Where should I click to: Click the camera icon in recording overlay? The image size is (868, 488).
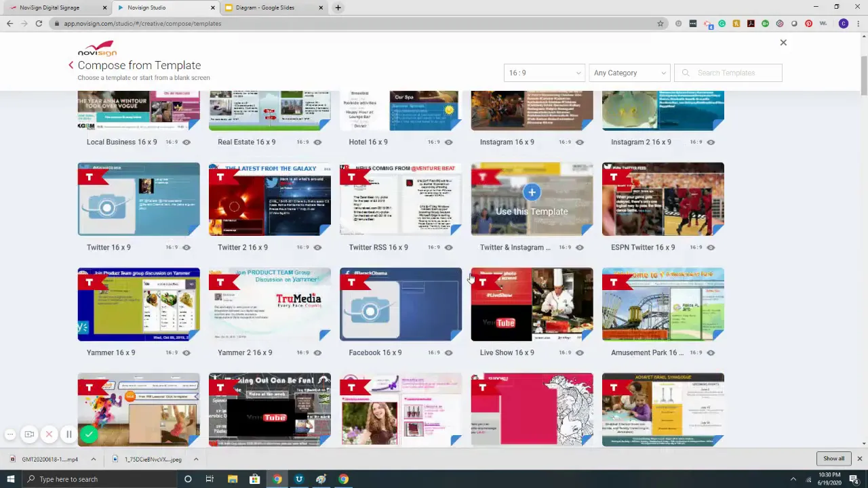coord(29,434)
